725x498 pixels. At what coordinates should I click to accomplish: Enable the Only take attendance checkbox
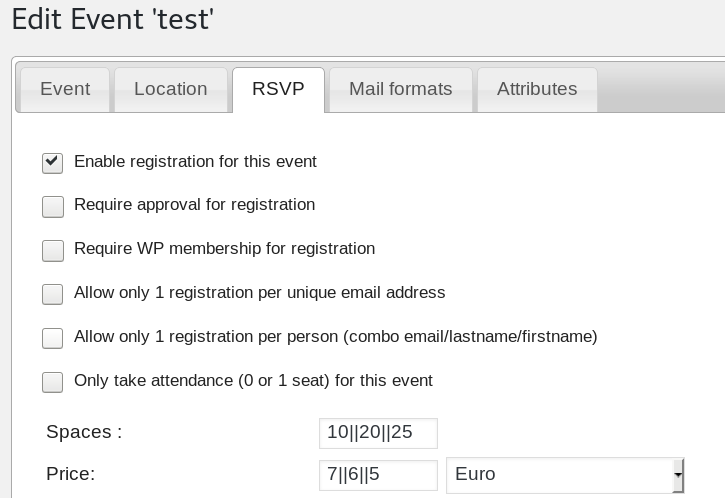point(53,382)
